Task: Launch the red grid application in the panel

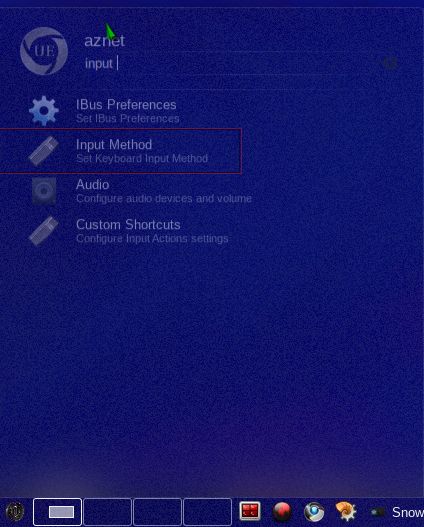Action: pos(250,511)
